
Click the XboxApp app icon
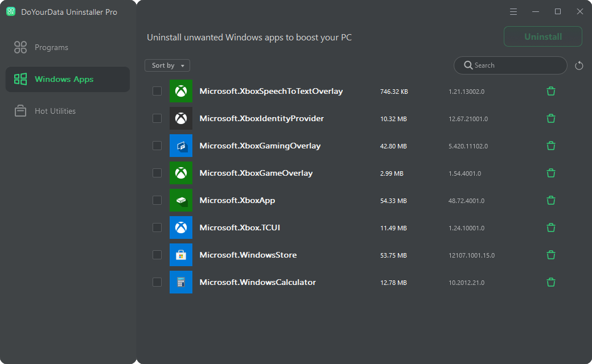click(x=181, y=200)
